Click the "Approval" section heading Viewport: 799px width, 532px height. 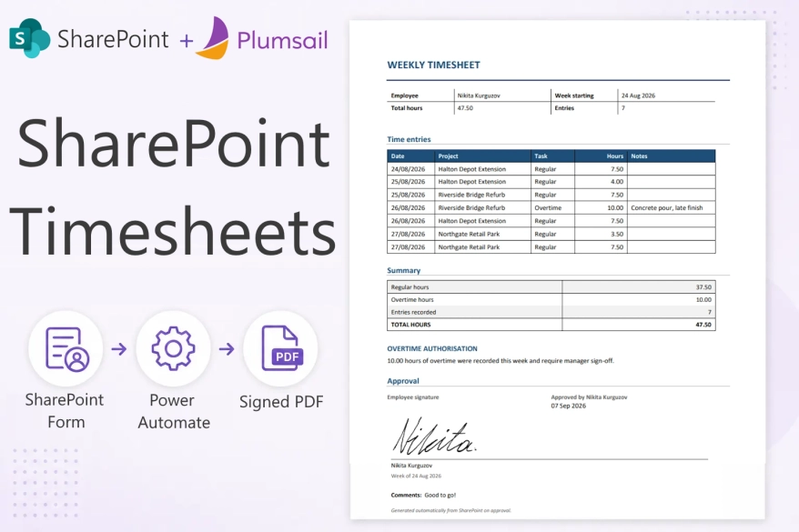click(x=402, y=381)
